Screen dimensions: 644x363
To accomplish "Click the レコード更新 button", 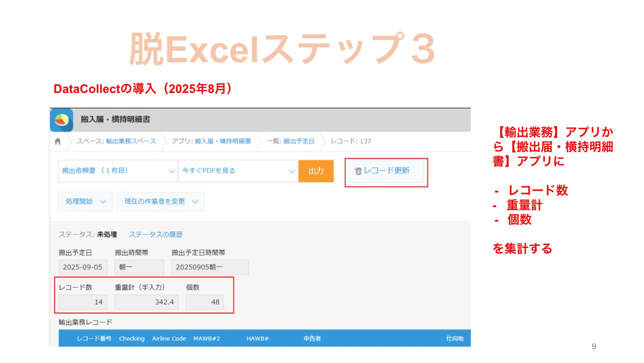I will click(386, 171).
